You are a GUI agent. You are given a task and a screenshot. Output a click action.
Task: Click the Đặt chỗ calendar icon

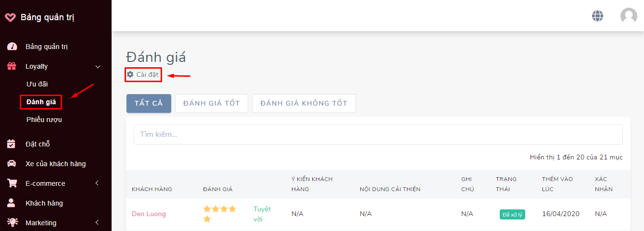pos(12,144)
